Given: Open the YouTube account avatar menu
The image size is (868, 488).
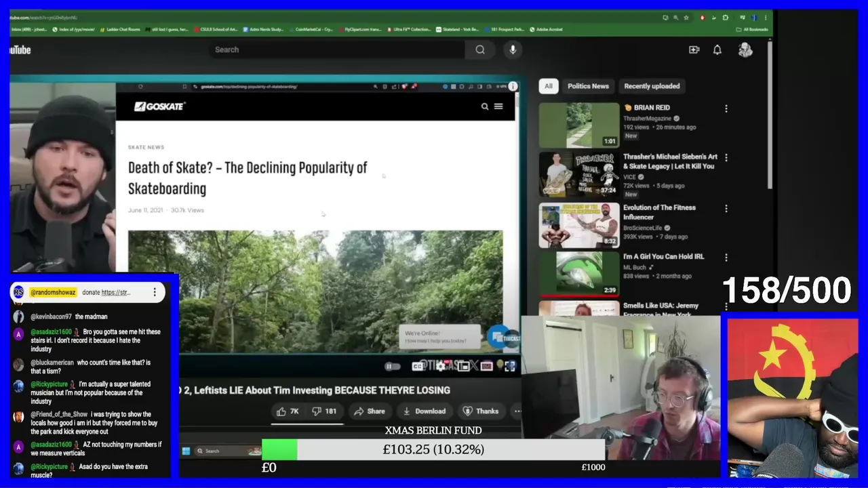Looking at the screenshot, I should [745, 49].
